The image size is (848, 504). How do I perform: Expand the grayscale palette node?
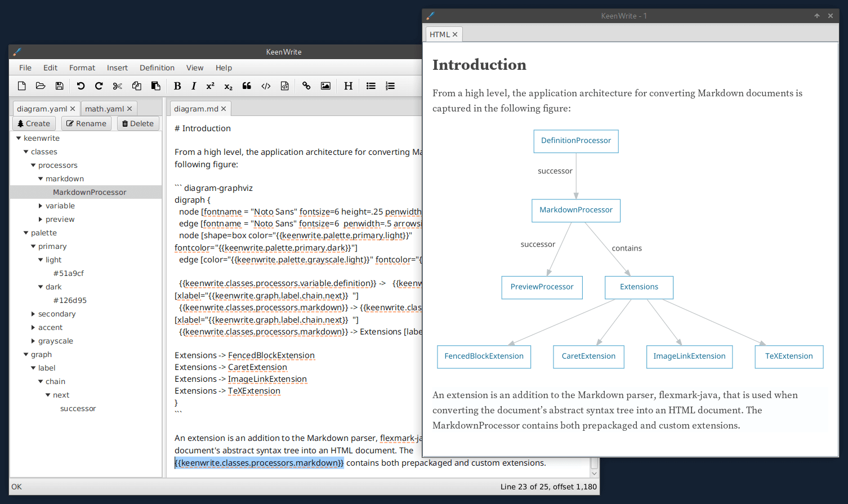point(33,341)
